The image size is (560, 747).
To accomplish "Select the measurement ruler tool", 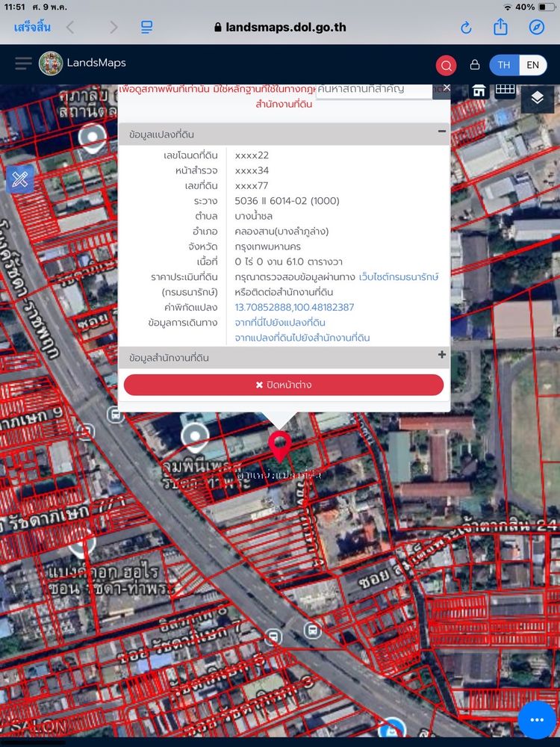I will click(20, 179).
